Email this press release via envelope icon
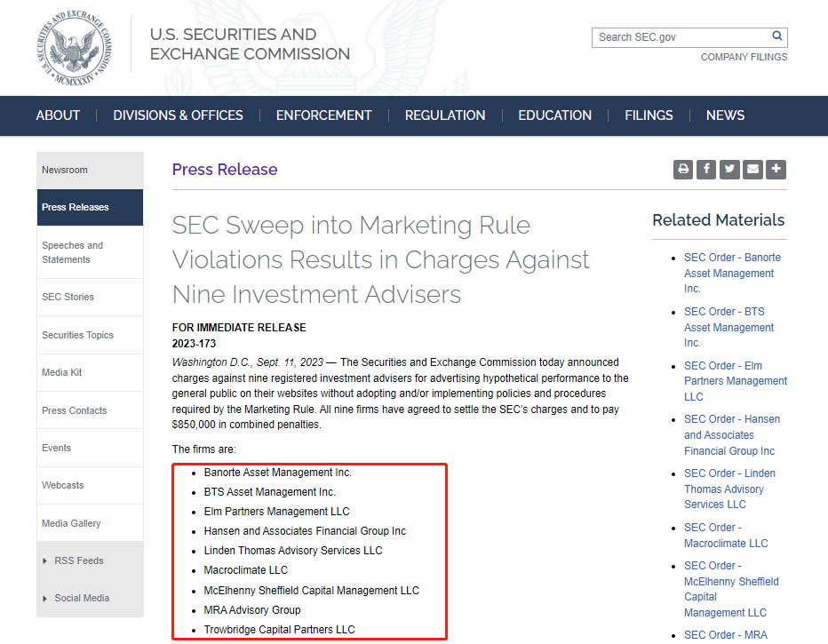This screenshot has width=828, height=644. [x=752, y=169]
